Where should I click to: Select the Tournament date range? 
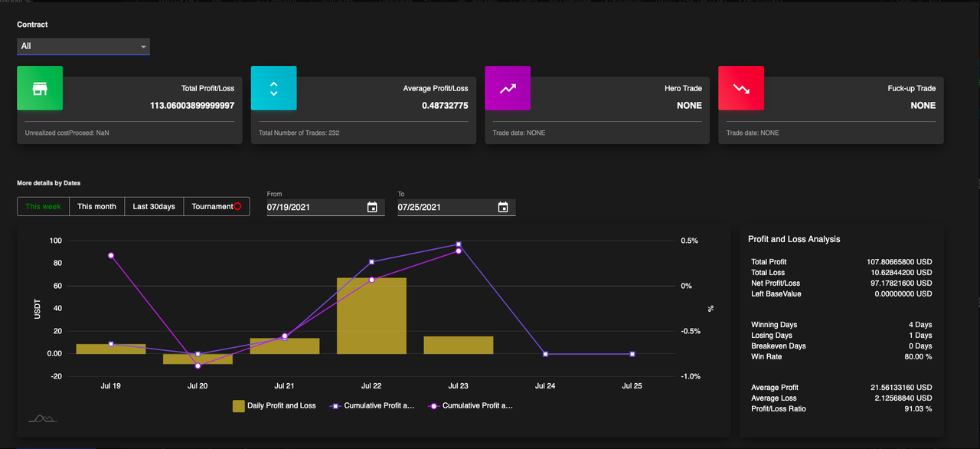coord(217,207)
